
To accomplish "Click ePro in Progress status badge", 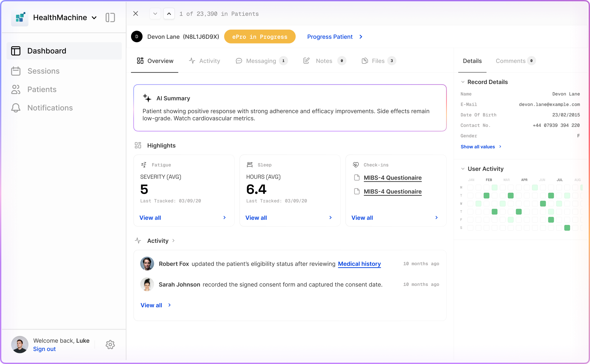I will point(260,37).
